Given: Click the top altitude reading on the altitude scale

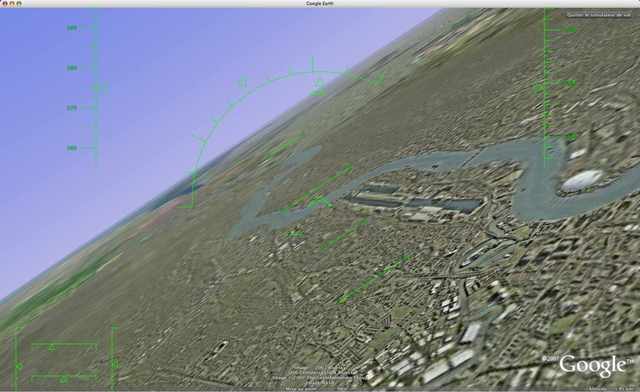Looking at the screenshot, I should (570, 30).
